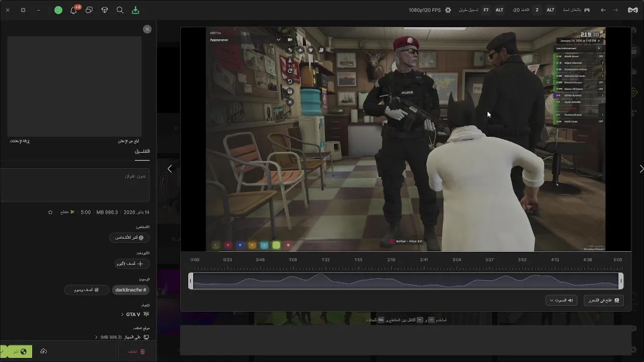Select the darklinecfw hashtag tag
This screenshot has width=644, height=362.
tap(131, 290)
